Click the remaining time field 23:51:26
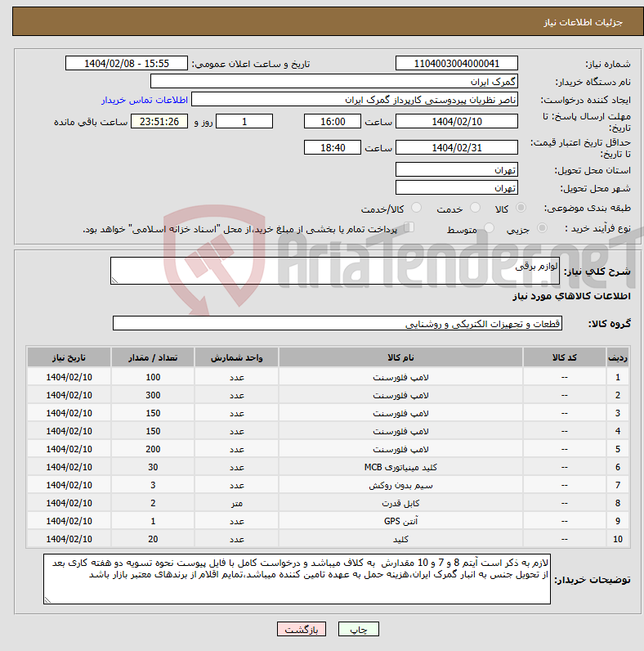644x651 pixels. click(x=159, y=122)
